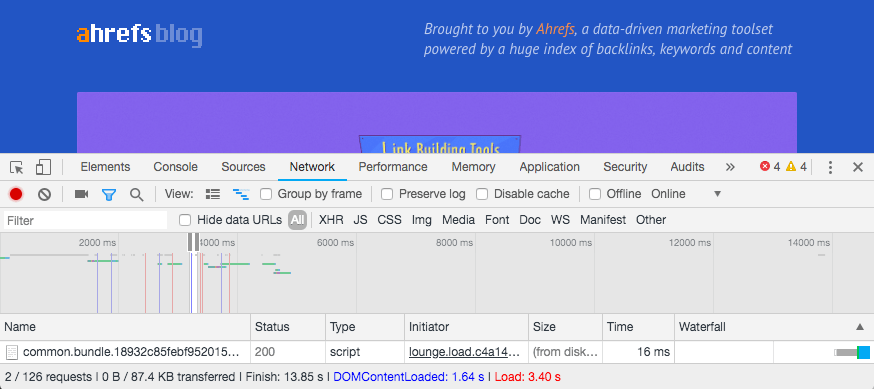This screenshot has height=389, width=874.
Task: Open network search with the magnifier icon
Action: [137, 194]
